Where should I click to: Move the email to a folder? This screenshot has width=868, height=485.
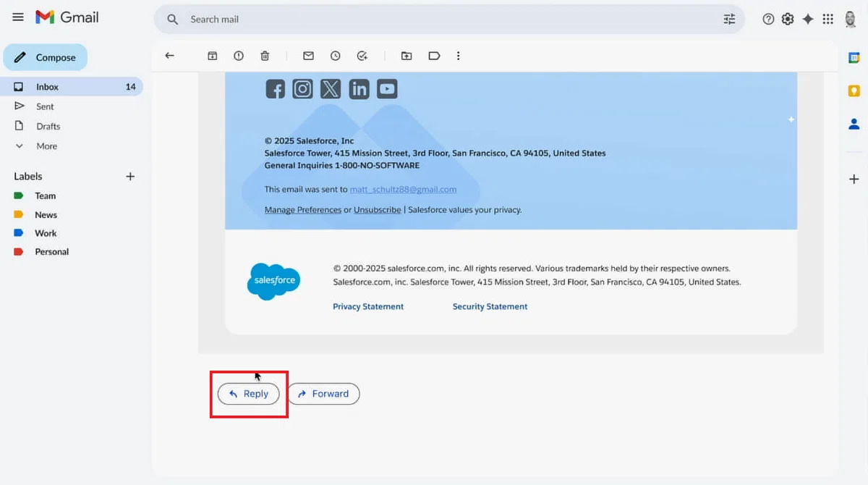coord(407,56)
